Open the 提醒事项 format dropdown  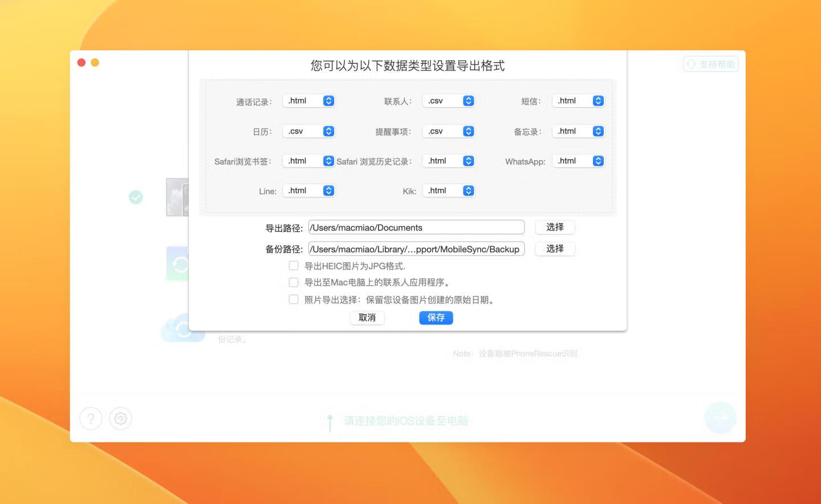449,131
